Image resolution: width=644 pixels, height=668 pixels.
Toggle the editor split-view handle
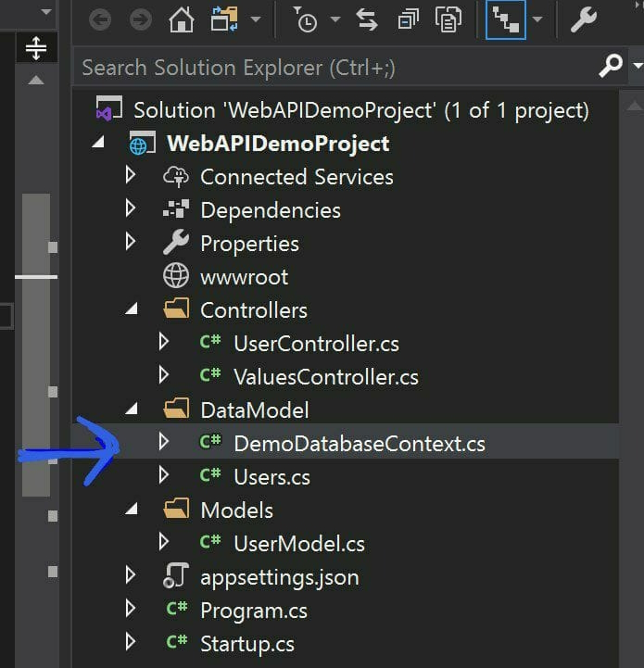pyautogui.click(x=36, y=47)
